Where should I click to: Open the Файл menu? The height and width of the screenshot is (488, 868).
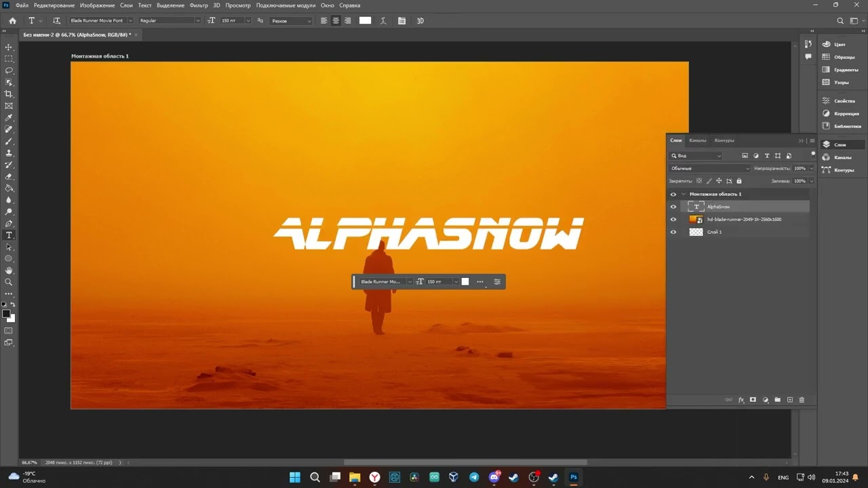[22, 5]
